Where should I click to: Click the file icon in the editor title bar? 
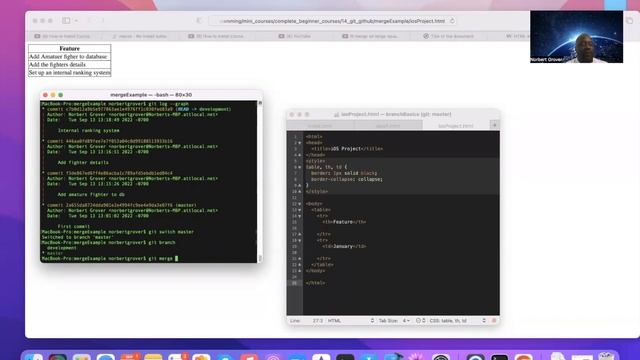point(336,115)
